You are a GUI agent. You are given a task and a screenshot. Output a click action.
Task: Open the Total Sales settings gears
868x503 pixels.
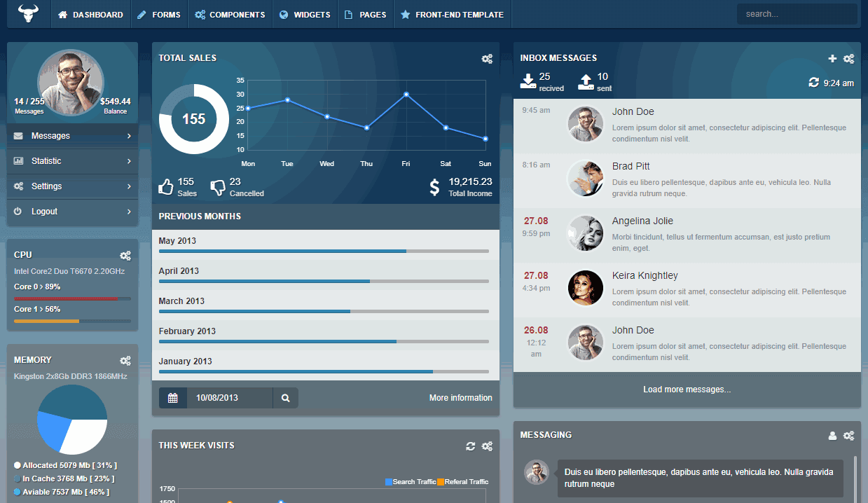pos(487,59)
